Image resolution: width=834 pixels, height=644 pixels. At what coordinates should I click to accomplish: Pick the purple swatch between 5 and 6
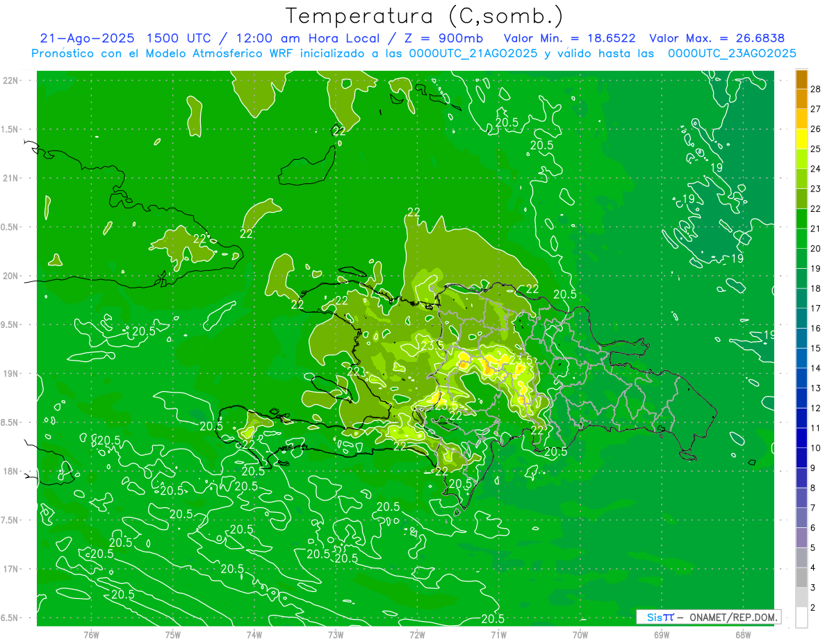801,538
